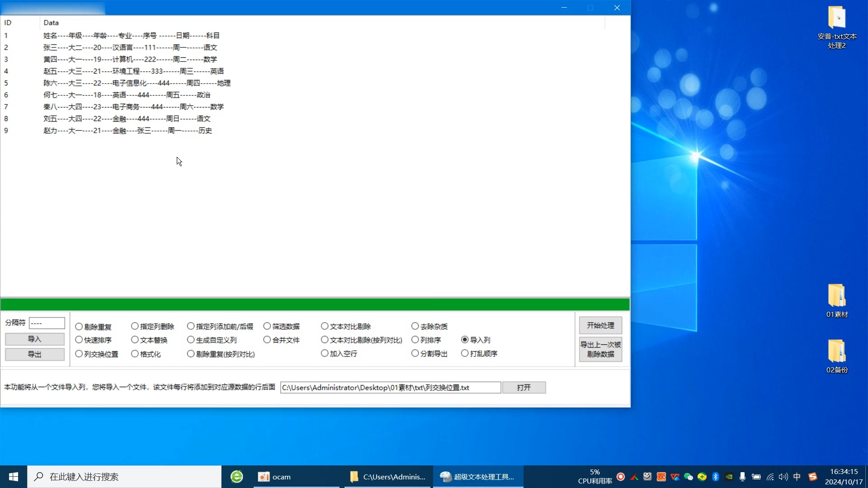868x488 pixels.
Task: Click the 去除杂质 (Remove Noise) icon
Action: (x=415, y=326)
